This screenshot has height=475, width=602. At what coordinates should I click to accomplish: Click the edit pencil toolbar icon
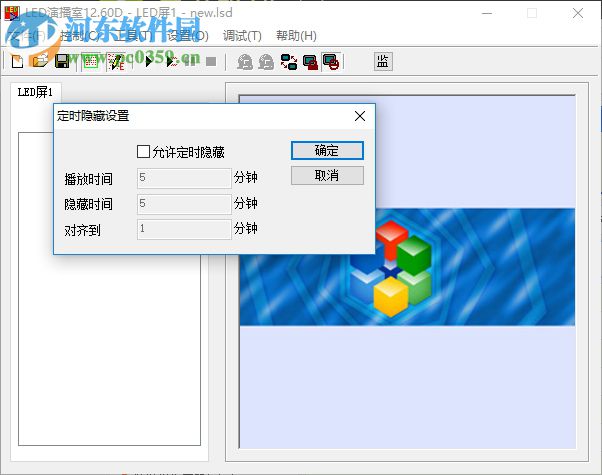click(x=116, y=61)
